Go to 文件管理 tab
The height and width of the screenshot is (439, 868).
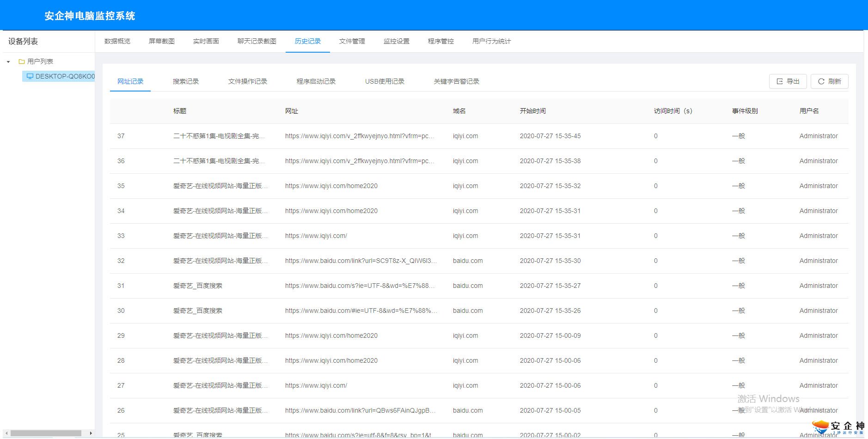pyautogui.click(x=352, y=41)
